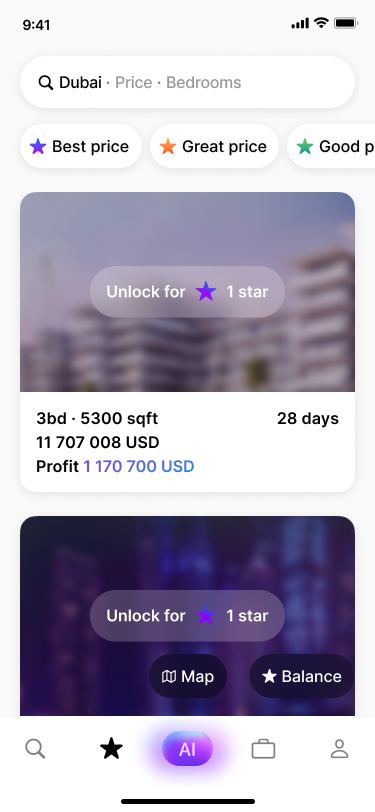
Task: Unlock second listing for 1 star
Action: point(188,616)
